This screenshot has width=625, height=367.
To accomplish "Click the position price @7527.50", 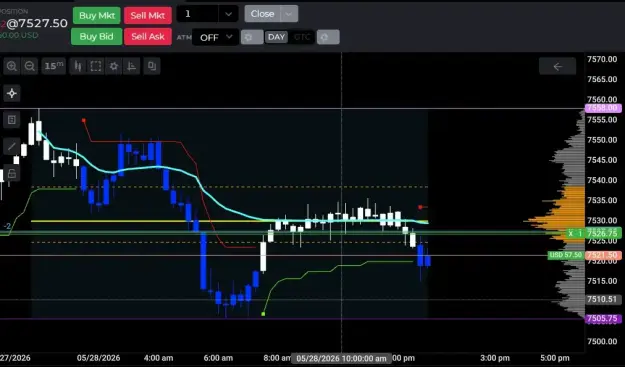I will coord(37,23).
